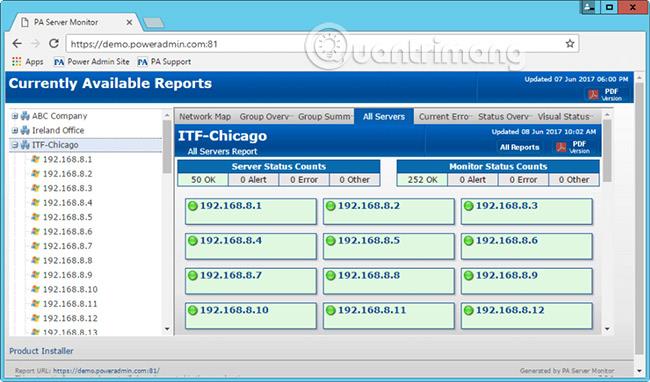The height and width of the screenshot is (382, 650).
Task: Open the Product Installer link
Action: pyautogui.click(x=41, y=351)
